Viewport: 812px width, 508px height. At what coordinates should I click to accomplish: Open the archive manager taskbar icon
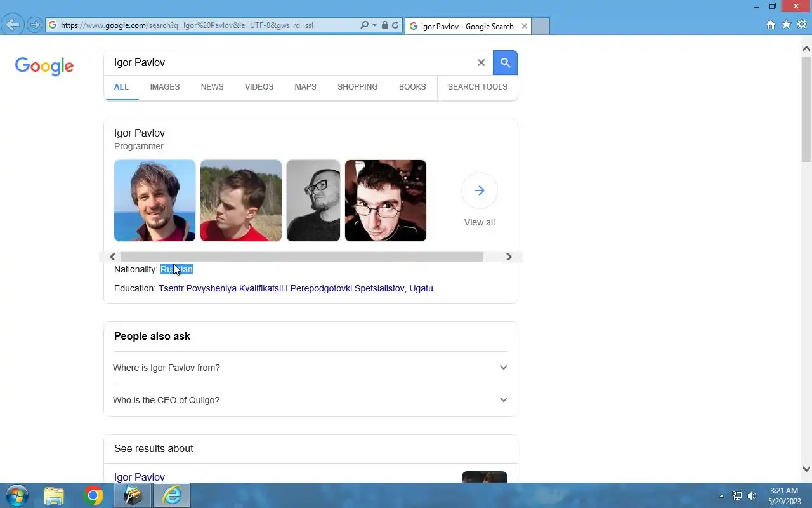coord(133,495)
